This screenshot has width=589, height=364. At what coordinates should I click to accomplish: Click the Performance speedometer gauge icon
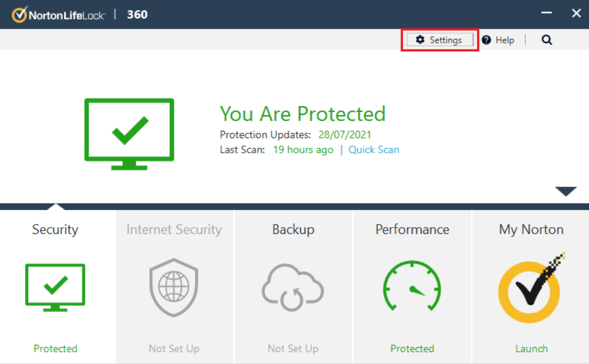[x=412, y=286]
